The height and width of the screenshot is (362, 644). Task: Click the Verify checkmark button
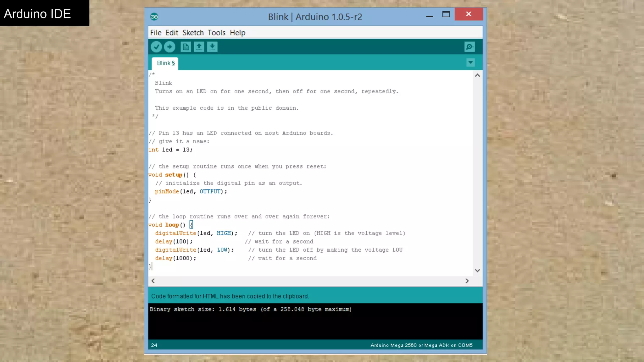[156, 47]
